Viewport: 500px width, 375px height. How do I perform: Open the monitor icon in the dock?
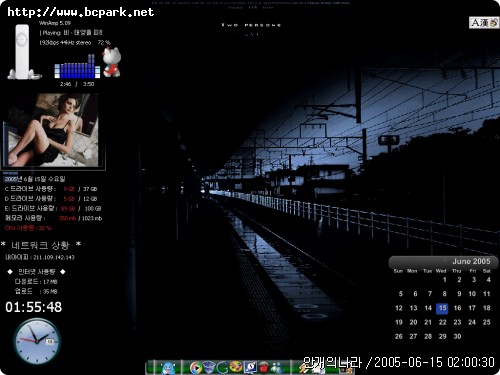(250, 367)
